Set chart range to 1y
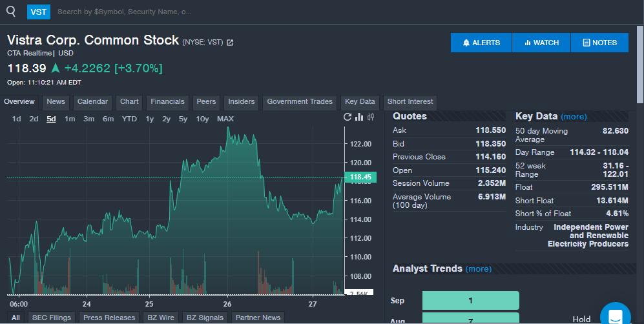Viewport: 644px width, 324px height. pyautogui.click(x=149, y=119)
